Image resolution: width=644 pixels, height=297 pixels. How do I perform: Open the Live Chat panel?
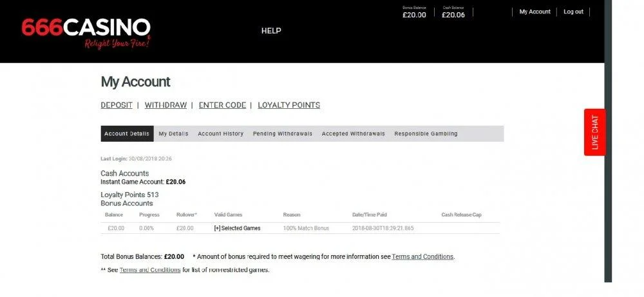pyautogui.click(x=594, y=132)
